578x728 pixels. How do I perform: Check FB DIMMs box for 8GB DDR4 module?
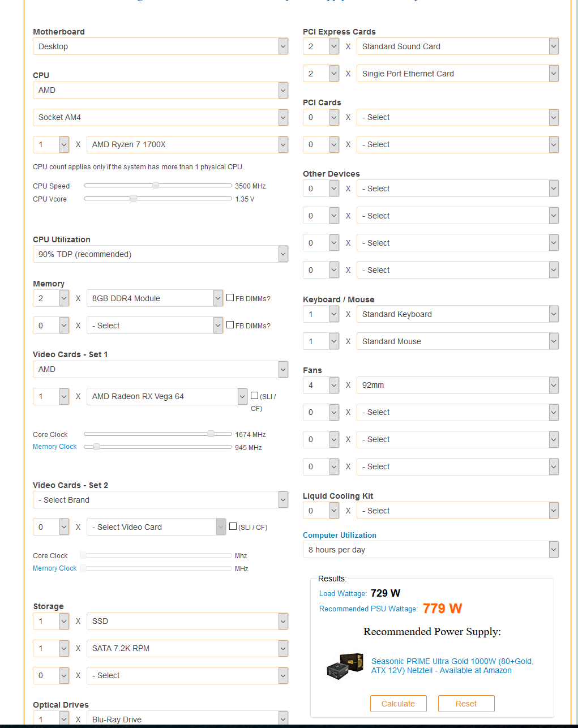point(230,297)
